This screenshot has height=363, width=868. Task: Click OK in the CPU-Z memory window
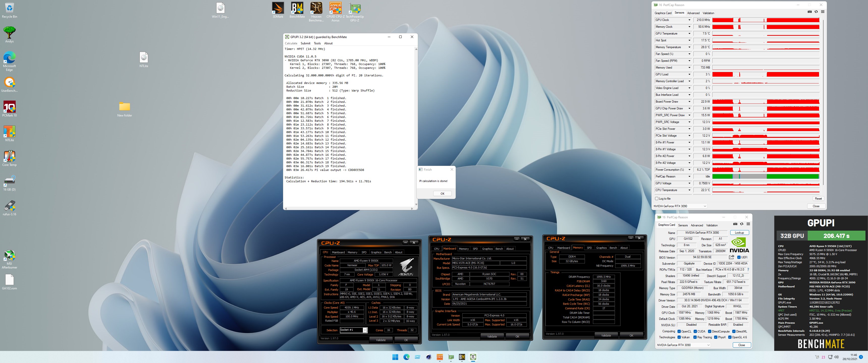(631, 335)
